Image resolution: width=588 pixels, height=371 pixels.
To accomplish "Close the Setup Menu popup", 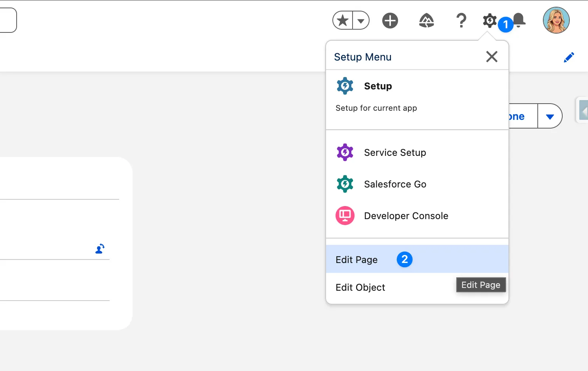I will pyautogui.click(x=491, y=57).
